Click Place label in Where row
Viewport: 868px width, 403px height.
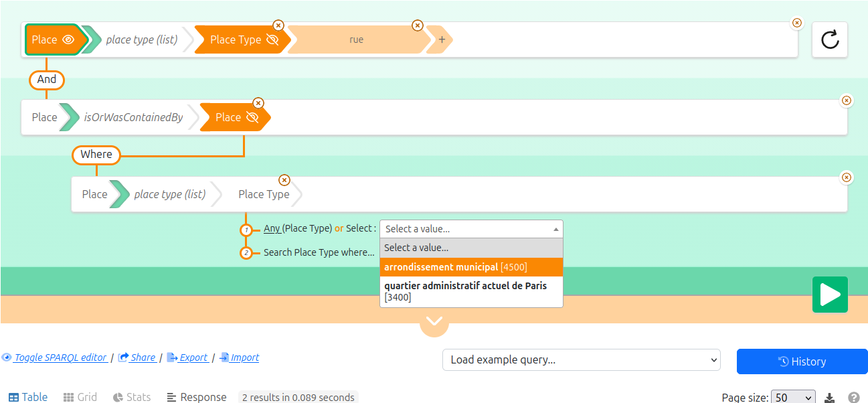coord(94,194)
